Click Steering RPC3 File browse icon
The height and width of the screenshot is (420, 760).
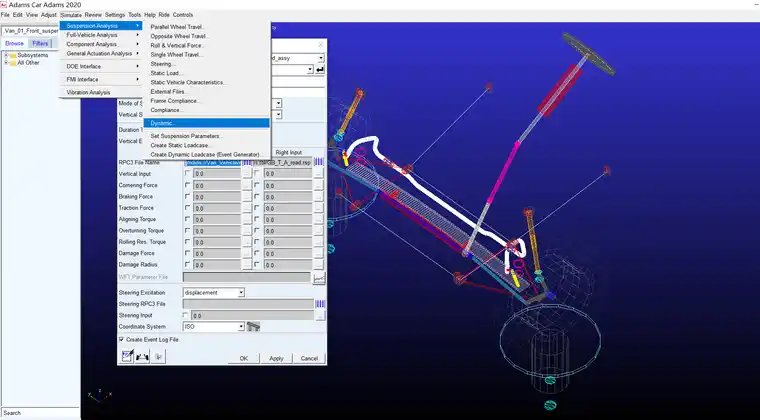pos(320,304)
